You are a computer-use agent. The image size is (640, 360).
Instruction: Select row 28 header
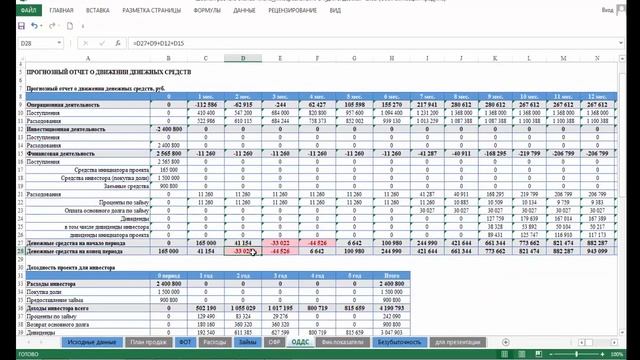21,251
